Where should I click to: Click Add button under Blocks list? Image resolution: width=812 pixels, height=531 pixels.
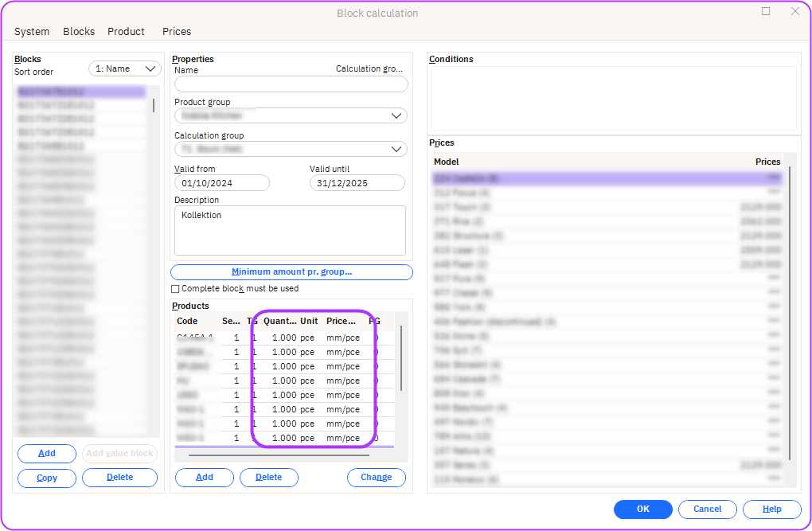tap(47, 454)
